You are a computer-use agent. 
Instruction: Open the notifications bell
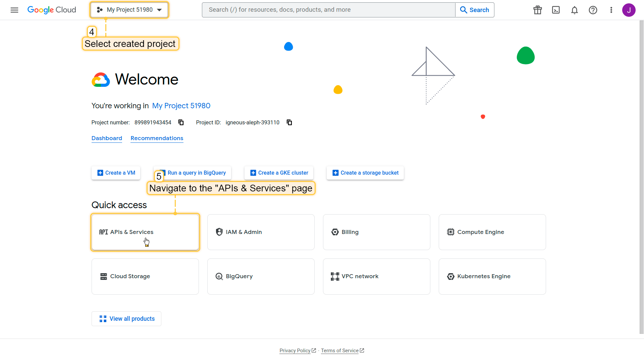[575, 10]
